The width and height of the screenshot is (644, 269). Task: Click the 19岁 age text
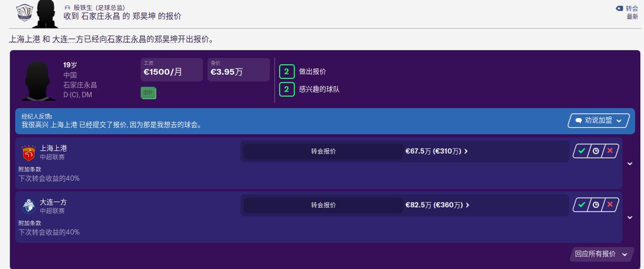pos(70,65)
